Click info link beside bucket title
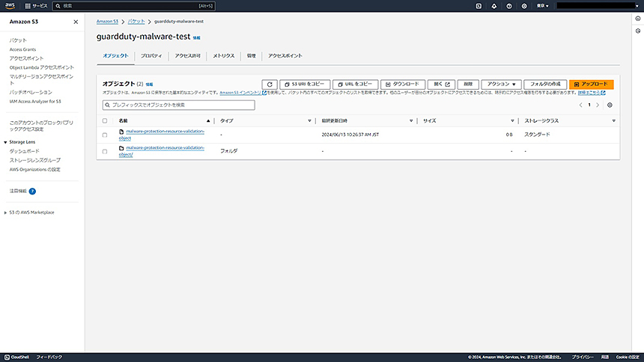 (197, 37)
